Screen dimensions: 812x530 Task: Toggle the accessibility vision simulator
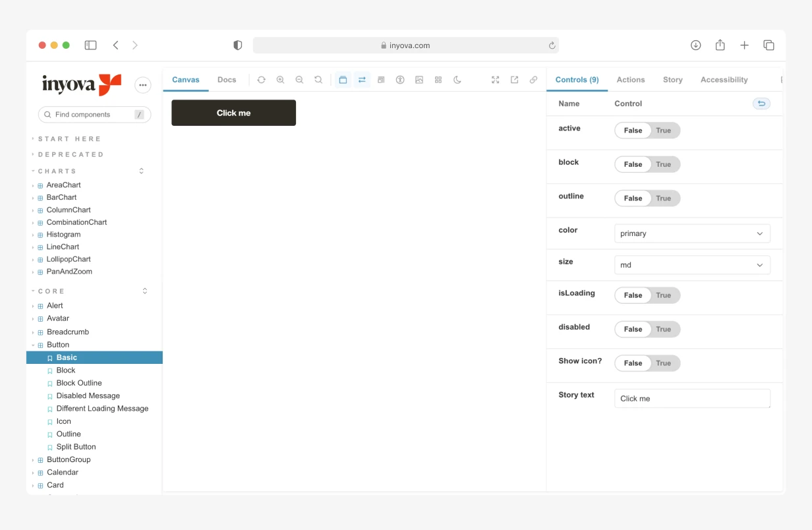click(400, 79)
